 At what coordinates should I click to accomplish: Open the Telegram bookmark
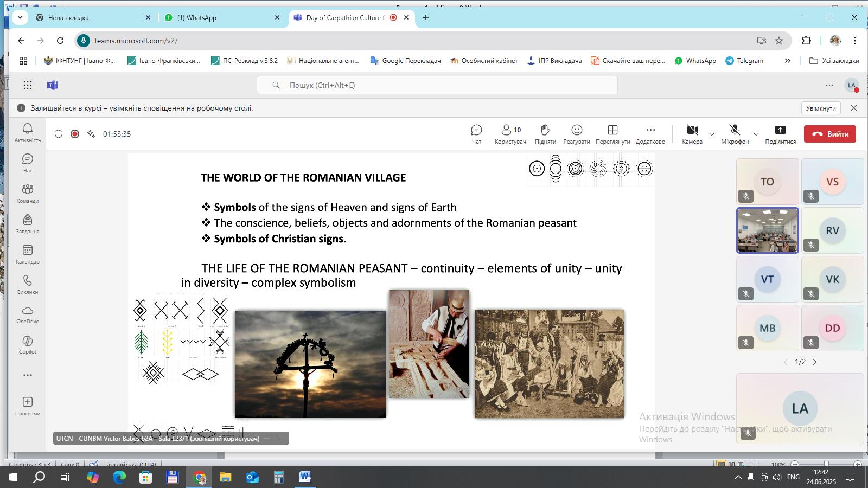coord(744,61)
